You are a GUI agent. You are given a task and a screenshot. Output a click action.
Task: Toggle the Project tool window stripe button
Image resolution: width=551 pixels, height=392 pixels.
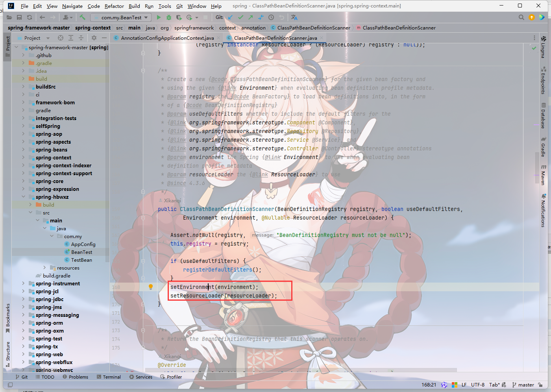pyautogui.click(x=7, y=46)
